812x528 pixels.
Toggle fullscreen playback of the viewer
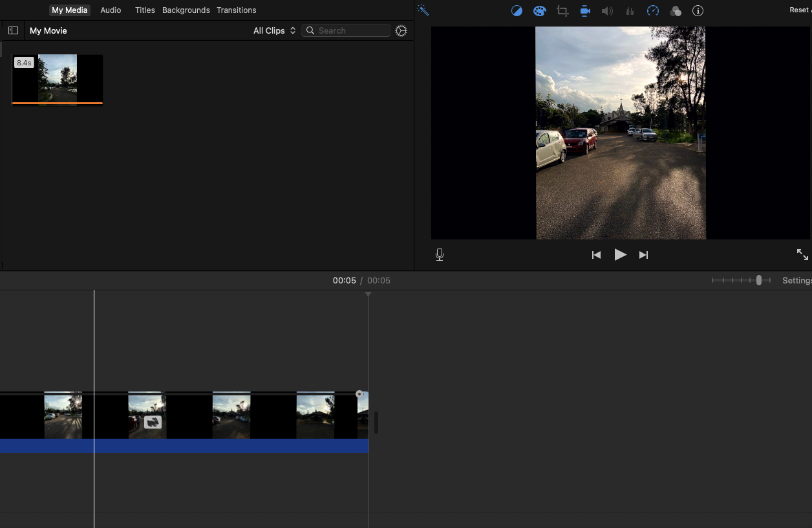coord(802,255)
